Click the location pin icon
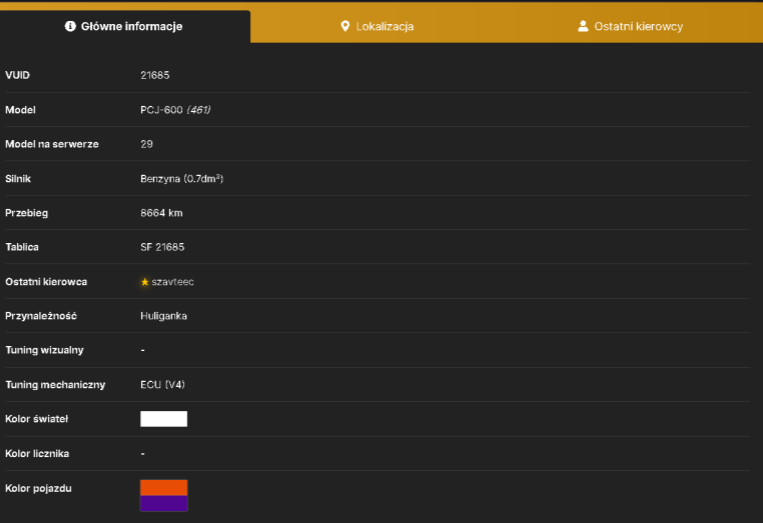 tap(345, 26)
